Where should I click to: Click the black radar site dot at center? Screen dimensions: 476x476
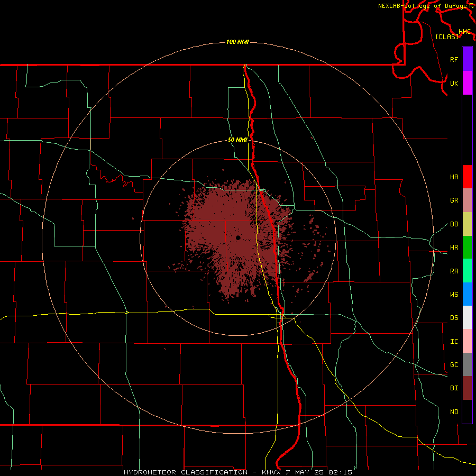pos(238,237)
